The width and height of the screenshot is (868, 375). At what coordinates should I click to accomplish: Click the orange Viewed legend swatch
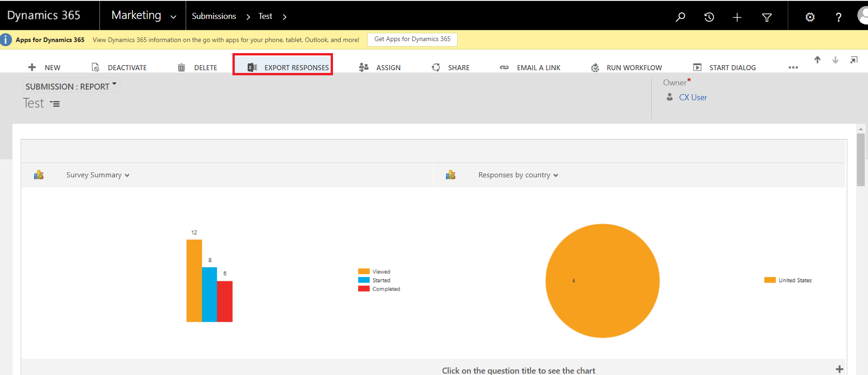click(364, 272)
